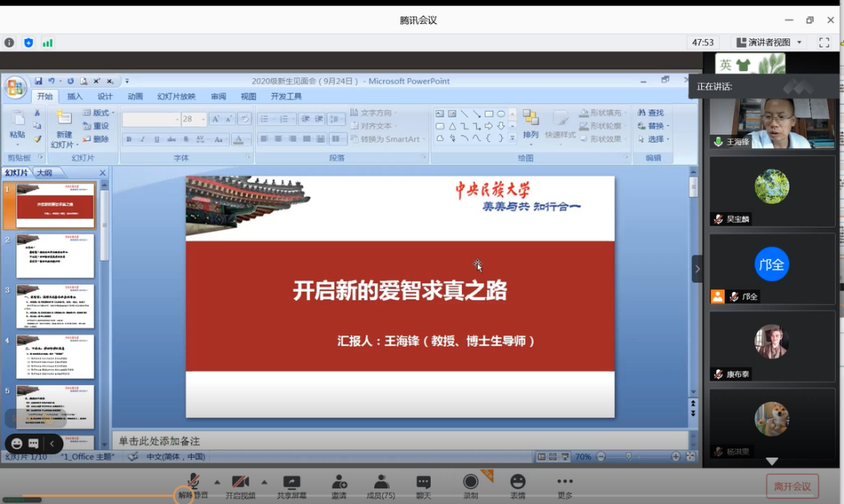Viewport: 844px width, 504px height.
Task: Open the 聊天 chat panel
Action: (x=424, y=482)
